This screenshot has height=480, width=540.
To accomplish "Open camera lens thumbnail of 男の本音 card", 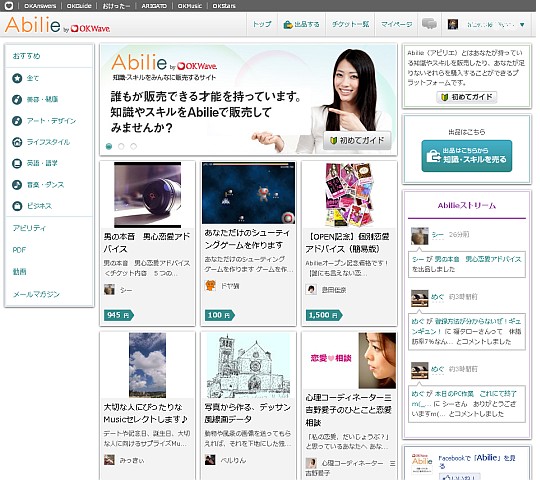I will [147, 195].
